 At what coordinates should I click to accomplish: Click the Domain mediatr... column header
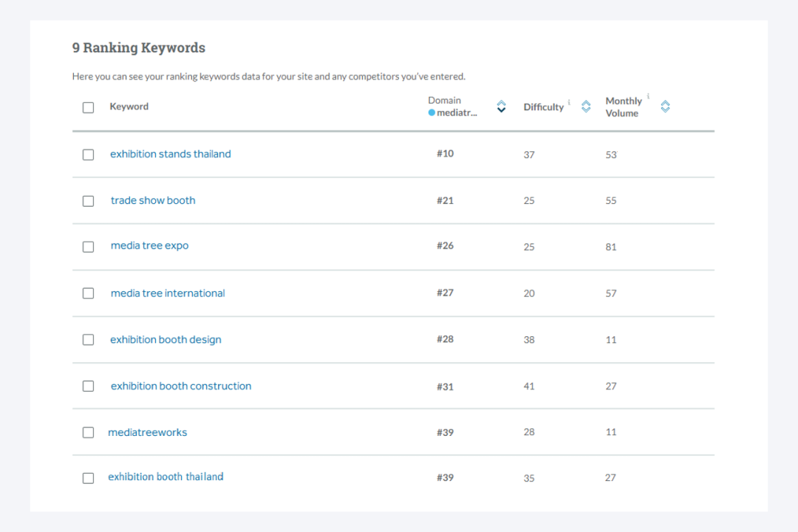[x=452, y=106]
